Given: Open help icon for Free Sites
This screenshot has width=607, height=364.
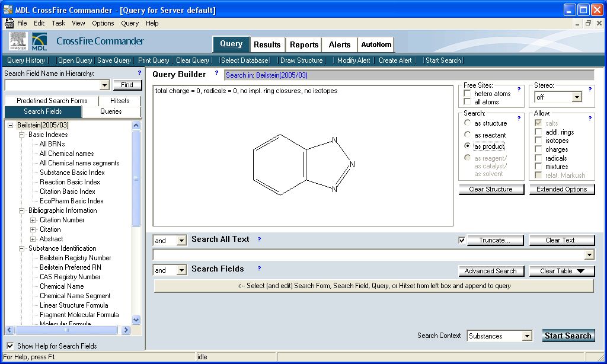Looking at the screenshot, I should [x=519, y=90].
